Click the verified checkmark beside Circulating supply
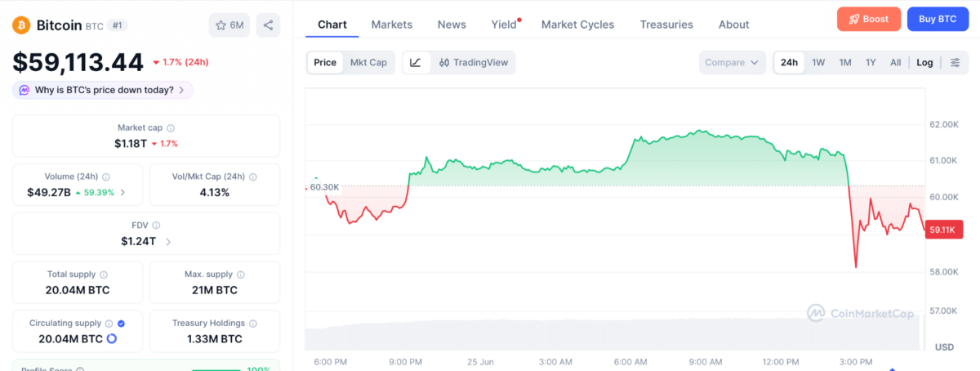Screen dimensions: 980x371 [x=122, y=324]
